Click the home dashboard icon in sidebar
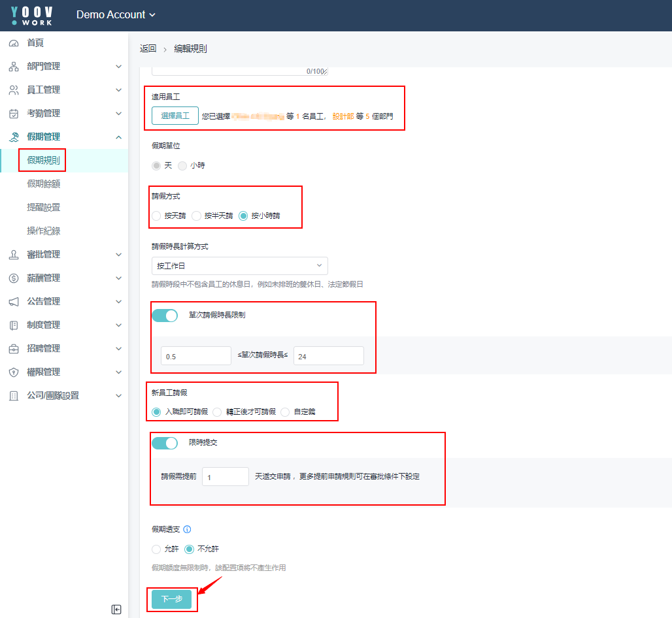 (14, 43)
